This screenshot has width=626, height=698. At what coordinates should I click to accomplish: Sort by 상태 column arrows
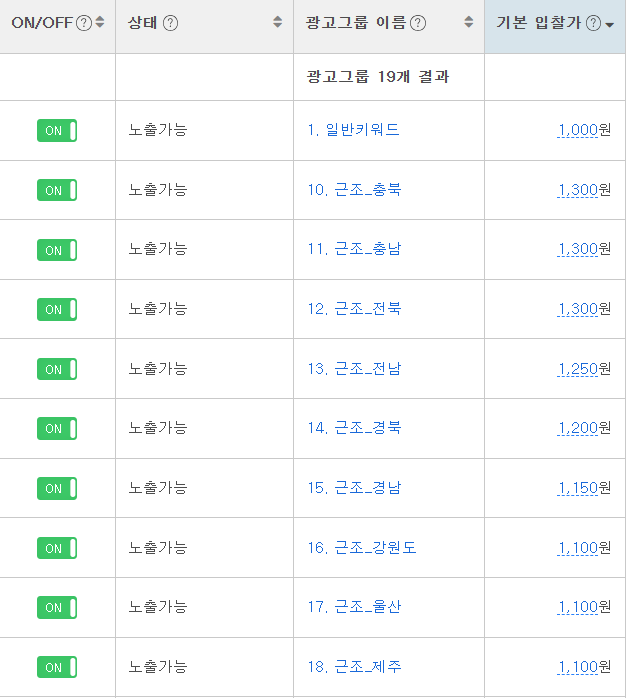pyautogui.click(x=277, y=22)
